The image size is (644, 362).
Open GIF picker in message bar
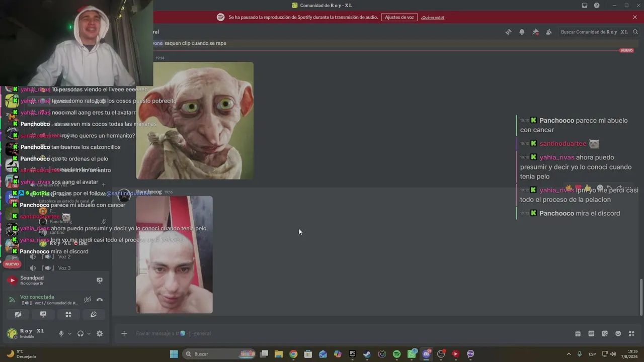tap(591, 333)
